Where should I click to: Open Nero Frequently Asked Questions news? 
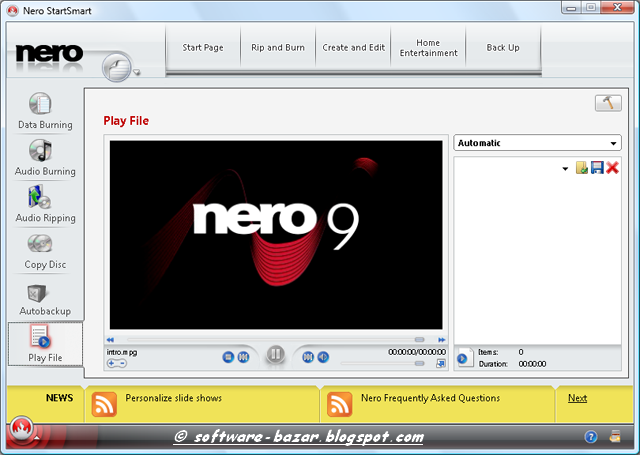(430, 398)
